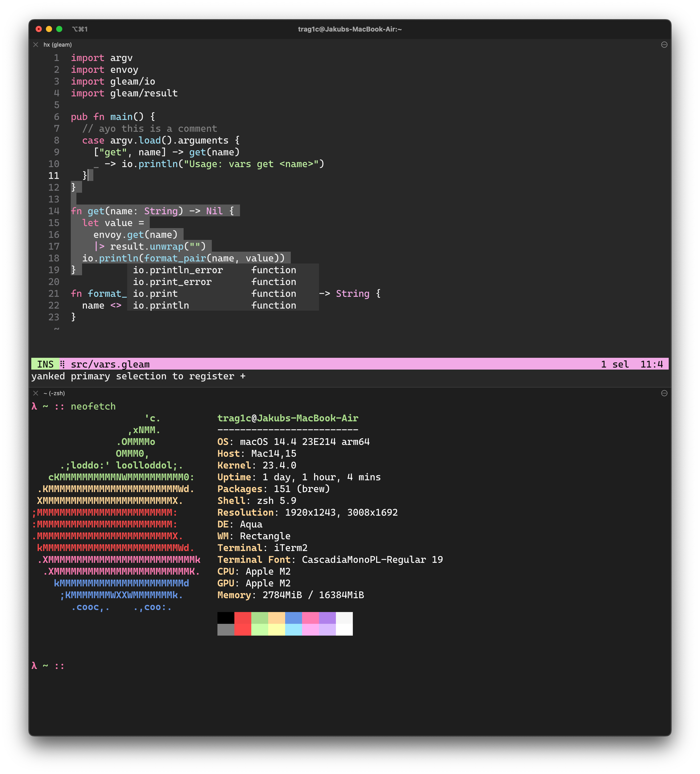The image size is (700, 774).
Task: Open the hx pane options menu icon
Action: (664, 45)
